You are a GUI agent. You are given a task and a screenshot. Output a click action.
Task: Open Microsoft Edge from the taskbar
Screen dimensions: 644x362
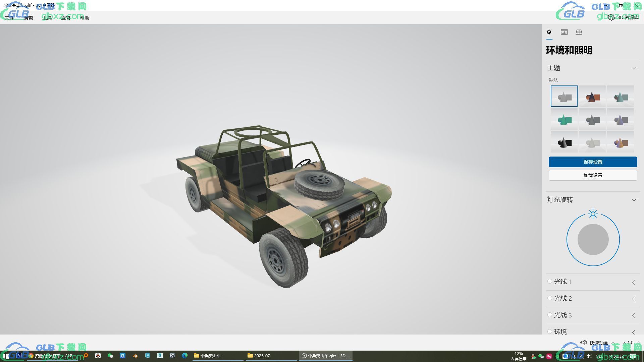[x=184, y=356]
